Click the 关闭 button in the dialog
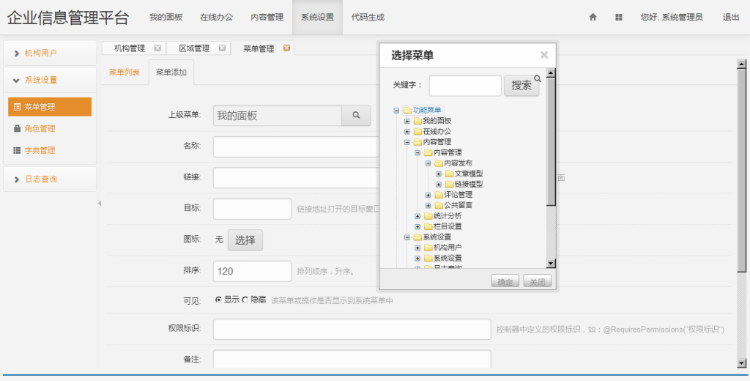The width and height of the screenshot is (750, 381). (x=537, y=282)
